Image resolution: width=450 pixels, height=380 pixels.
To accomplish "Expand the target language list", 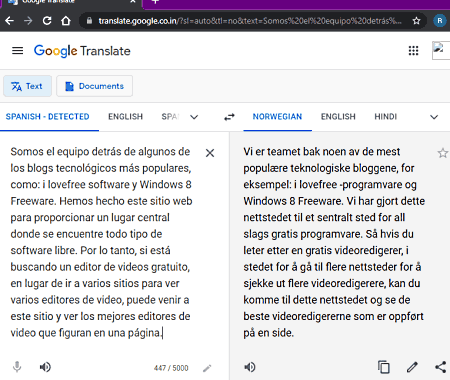I will 434,117.
